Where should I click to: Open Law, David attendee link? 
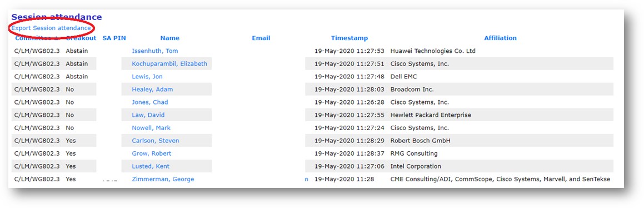pyautogui.click(x=148, y=115)
